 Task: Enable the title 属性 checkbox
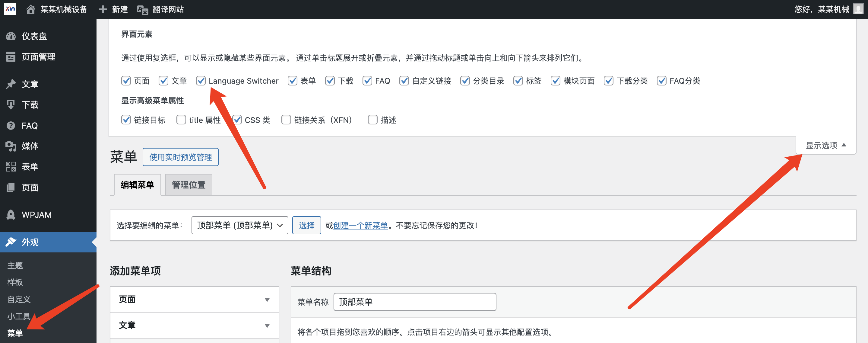point(181,120)
